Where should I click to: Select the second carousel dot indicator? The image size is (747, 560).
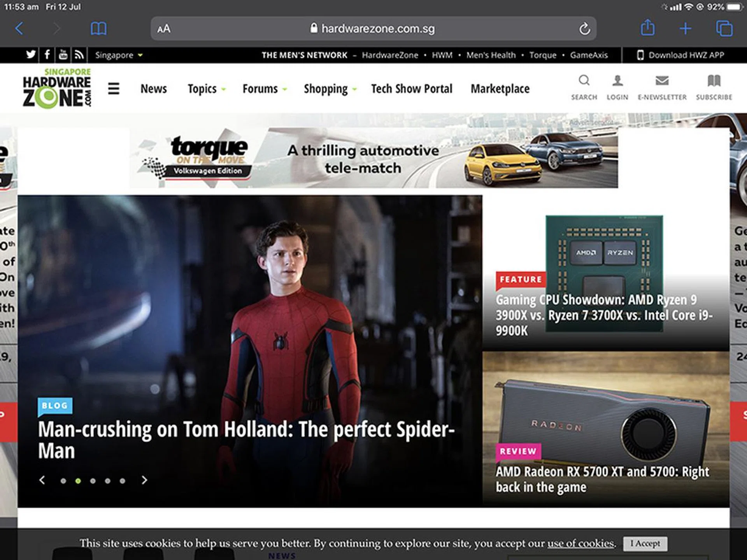78,481
